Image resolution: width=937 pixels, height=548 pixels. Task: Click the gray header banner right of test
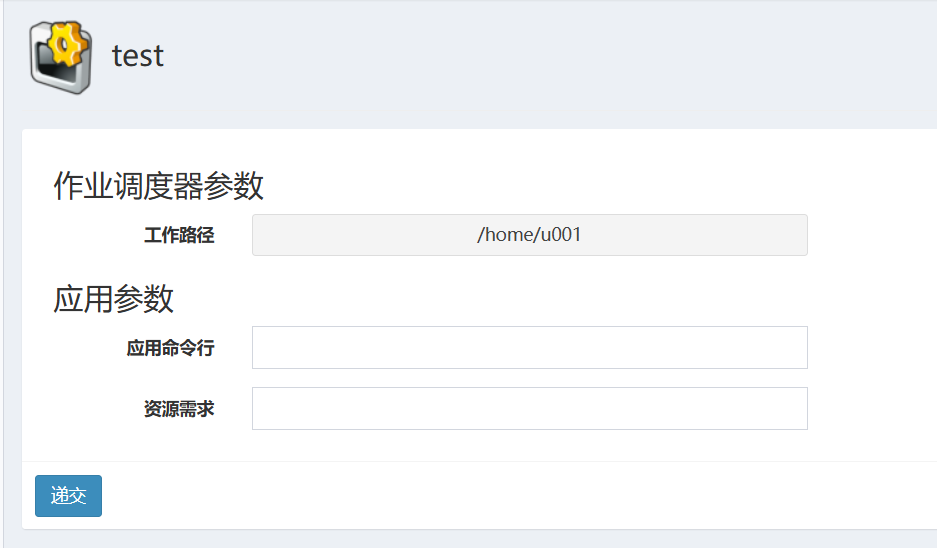(x=550, y=58)
